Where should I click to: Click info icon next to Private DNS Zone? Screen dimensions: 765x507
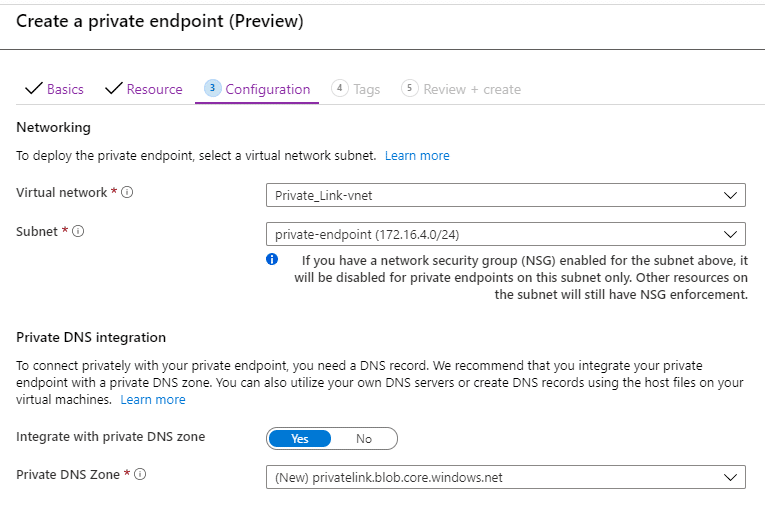(140, 475)
